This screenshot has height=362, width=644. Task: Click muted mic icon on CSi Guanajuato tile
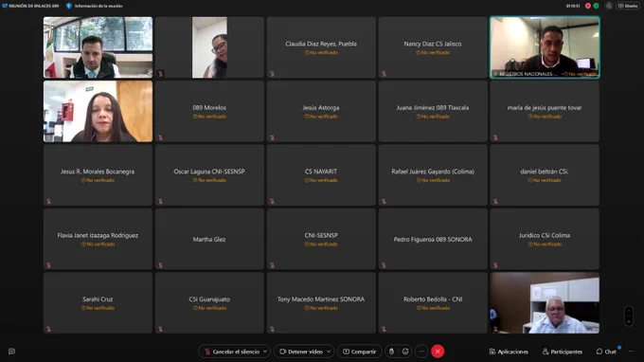(x=161, y=329)
